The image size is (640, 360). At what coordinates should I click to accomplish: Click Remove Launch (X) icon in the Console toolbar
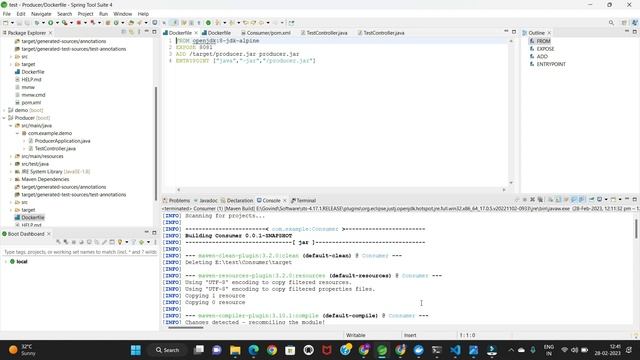(532, 200)
